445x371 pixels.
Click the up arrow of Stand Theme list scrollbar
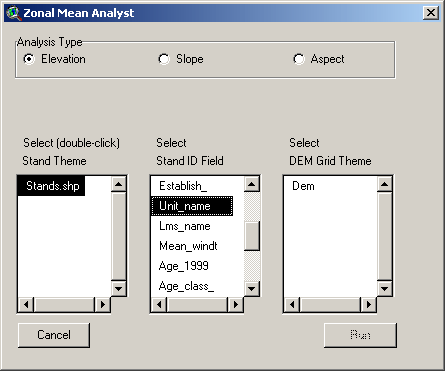pos(118,184)
